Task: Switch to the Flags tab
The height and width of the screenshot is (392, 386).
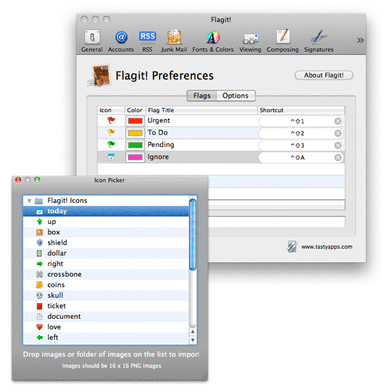Action: pyautogui.click(x=202, y=96)
